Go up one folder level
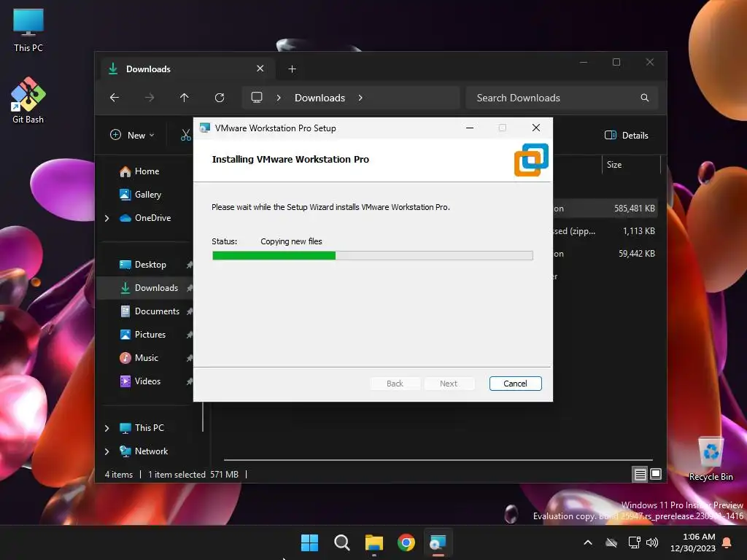The width and height of the screenshot is (747, 560). pos(185,98)
